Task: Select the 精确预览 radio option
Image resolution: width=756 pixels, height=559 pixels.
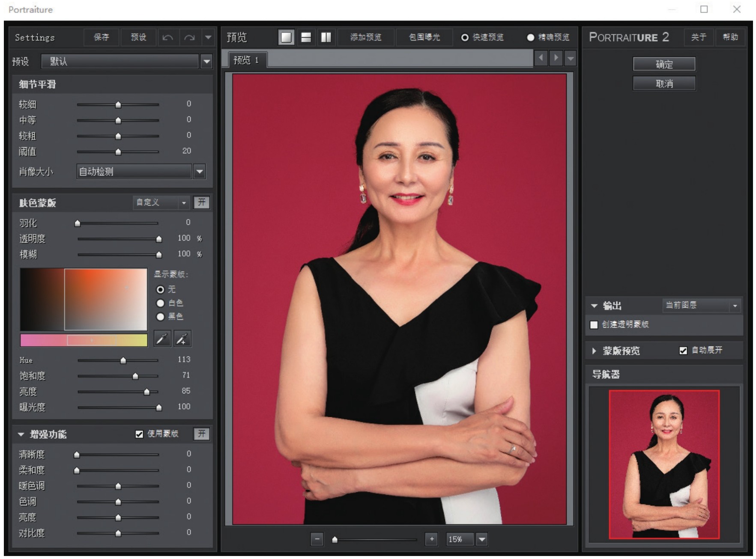Action: 530,38
